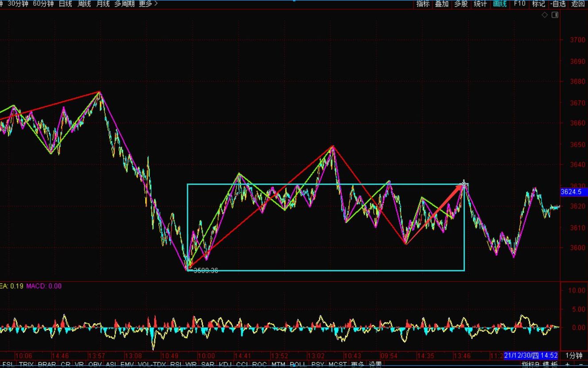Select the WR indicator tab
The image size is (588, 368).
[191, 364]
